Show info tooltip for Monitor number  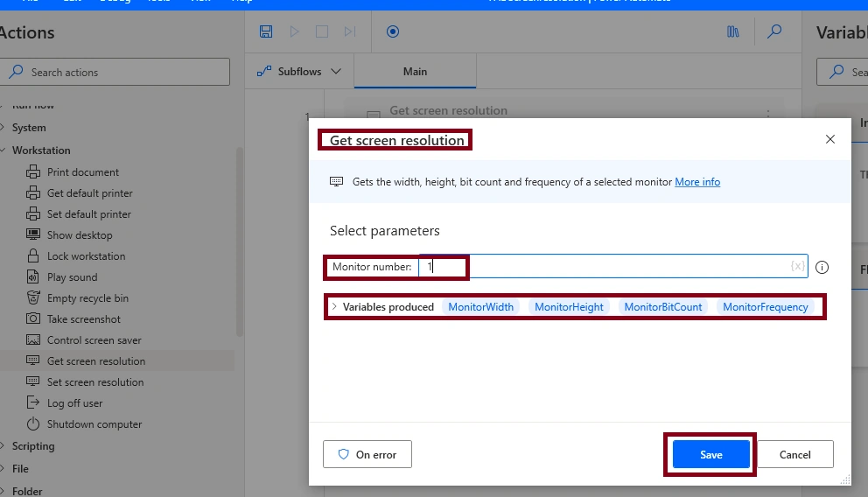click(822, 268)
